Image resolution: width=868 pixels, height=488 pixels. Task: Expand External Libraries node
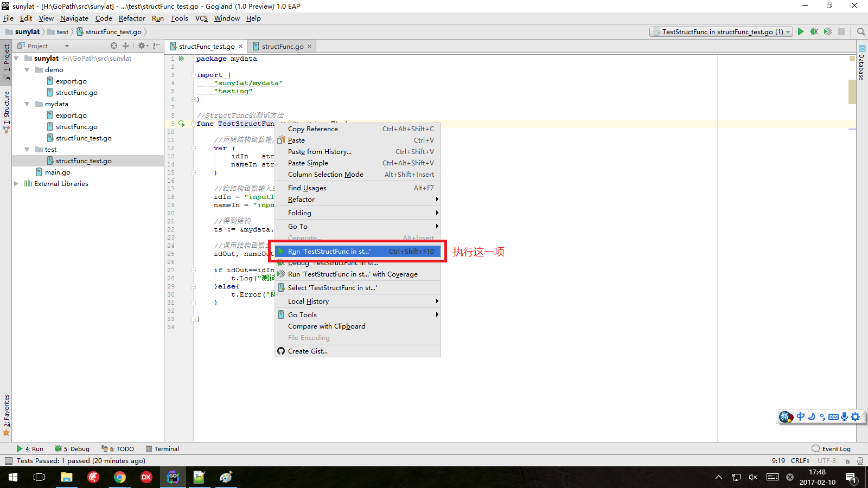pos(16,184)
